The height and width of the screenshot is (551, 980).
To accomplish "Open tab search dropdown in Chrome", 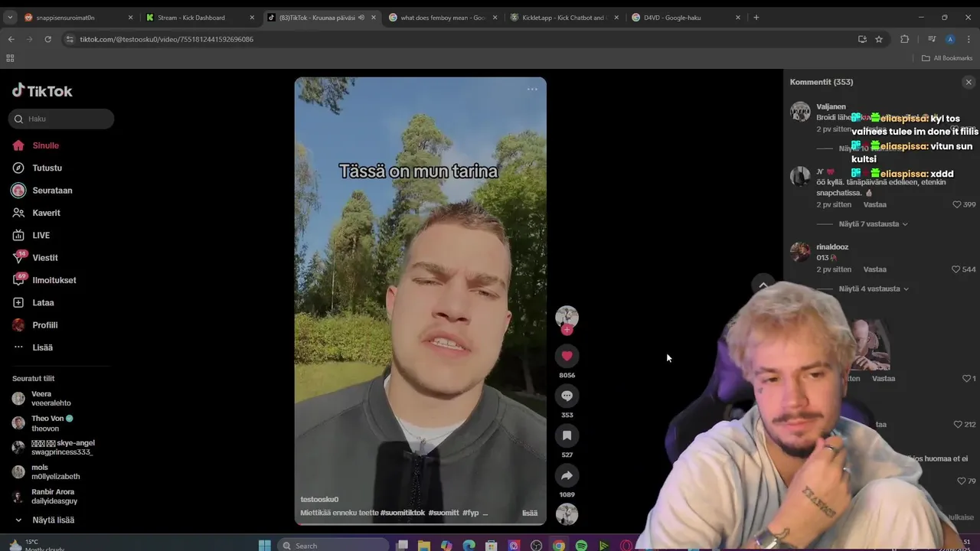I will click(x=10, y=18).
